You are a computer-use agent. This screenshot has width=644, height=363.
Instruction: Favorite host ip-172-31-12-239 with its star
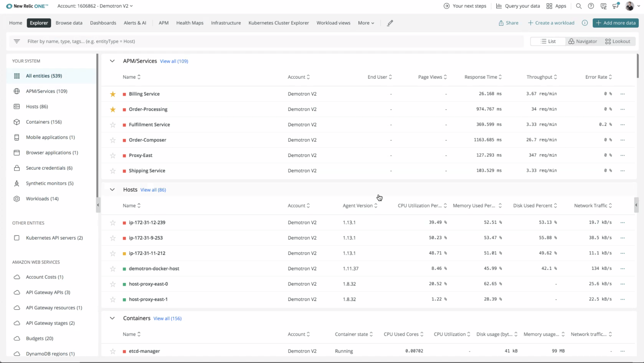pyautogui.click(x=113, y=223)
